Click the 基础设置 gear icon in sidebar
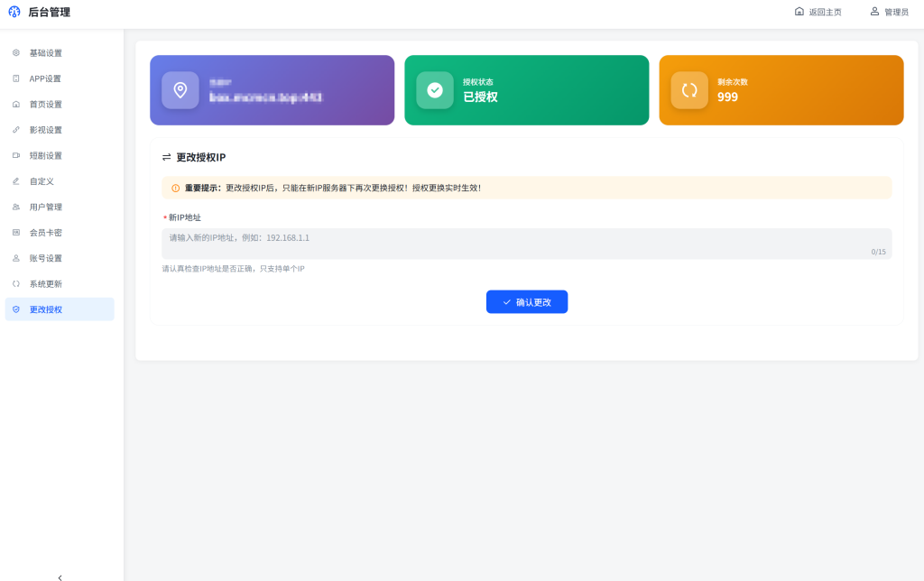This screenshot has width=924, height=581. [x=16, y=53]
